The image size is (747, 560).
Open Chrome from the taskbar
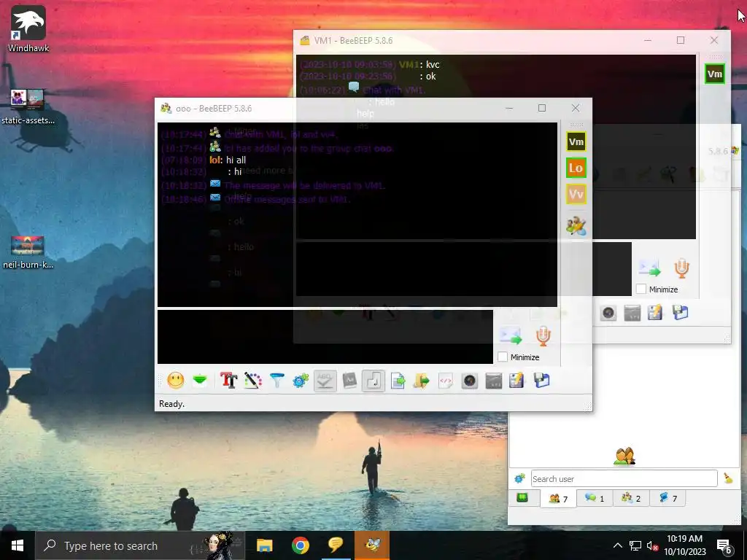coord(300,545)
